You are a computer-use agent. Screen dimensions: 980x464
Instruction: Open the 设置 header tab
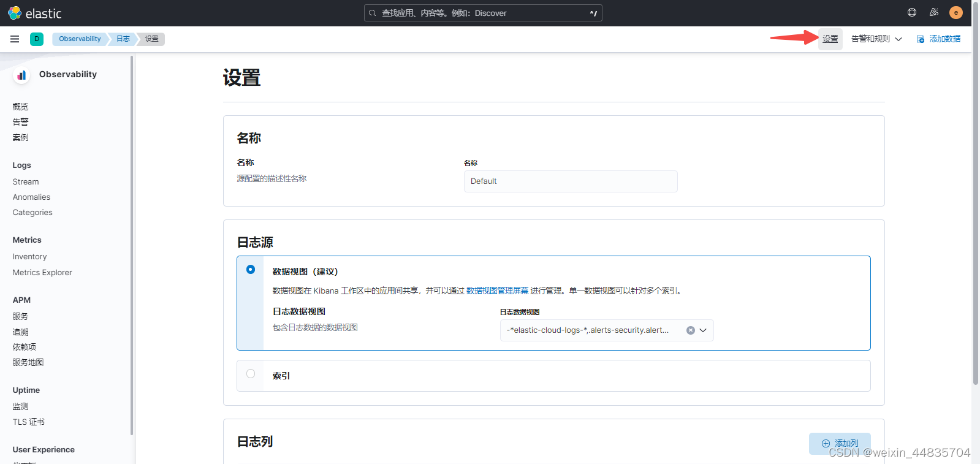pyautogui.click(x=830, y=39)
